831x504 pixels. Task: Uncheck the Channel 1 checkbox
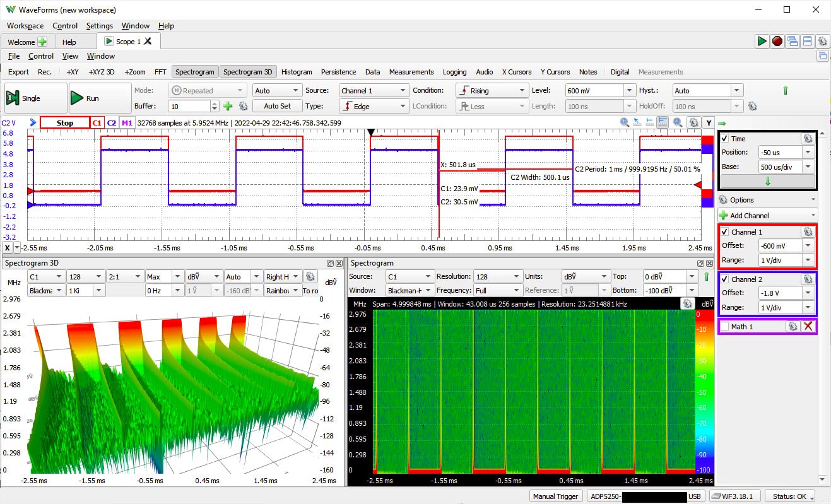click(x=724, y=232)
